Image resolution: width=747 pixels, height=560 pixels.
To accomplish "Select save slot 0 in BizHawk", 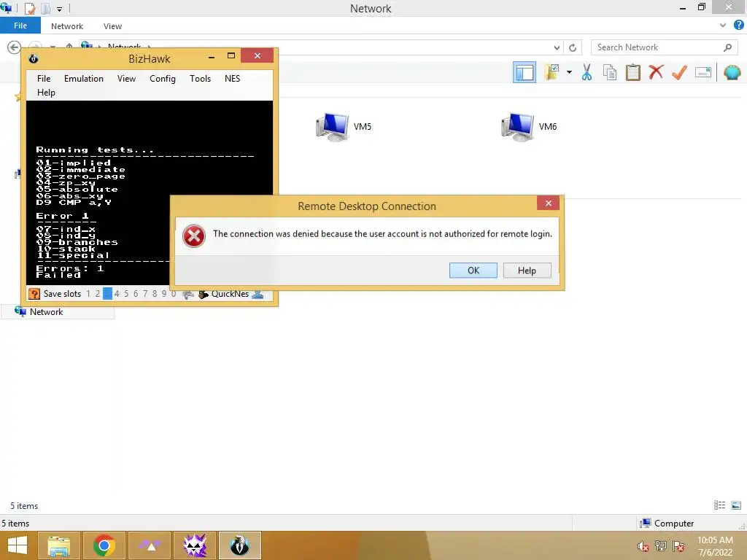I will coord(174,294).
